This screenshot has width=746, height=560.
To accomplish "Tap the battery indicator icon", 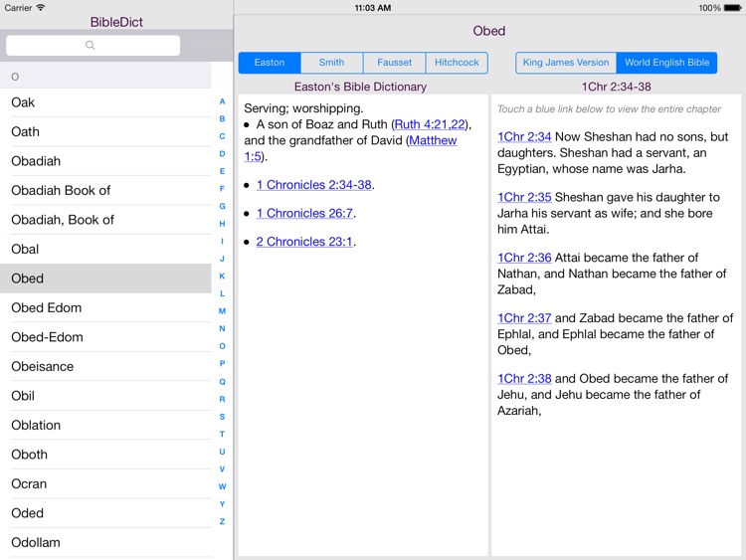I will (x=733, y=8).
